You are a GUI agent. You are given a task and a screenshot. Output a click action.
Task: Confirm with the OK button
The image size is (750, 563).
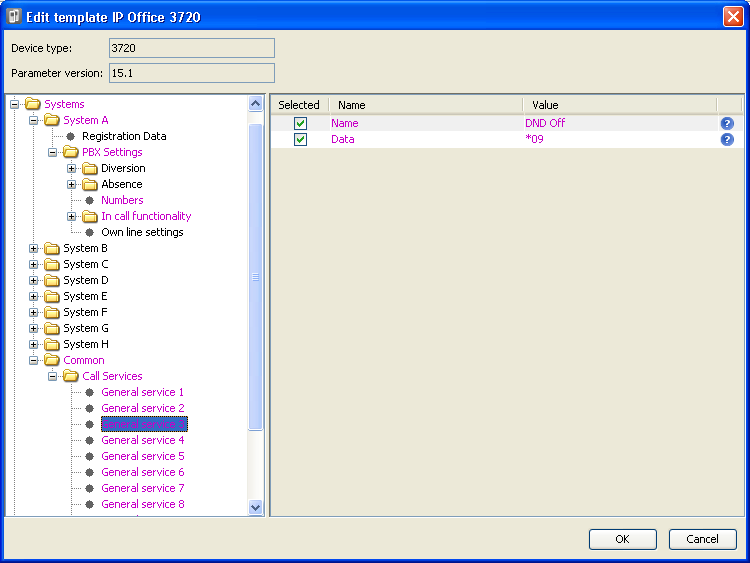pyautogui.click(x=622, y=539)
